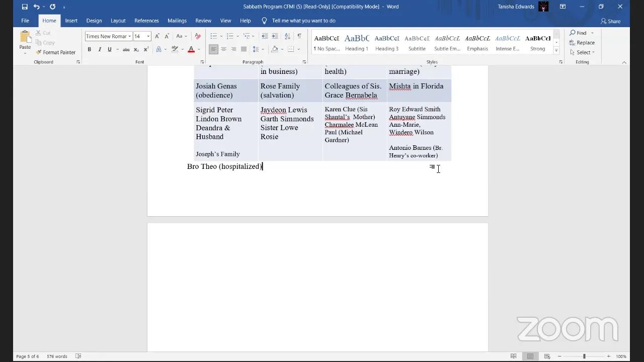Click the Text Effects glowing A icon
This screenshot has height=362, width=644.
click(158, 49)
